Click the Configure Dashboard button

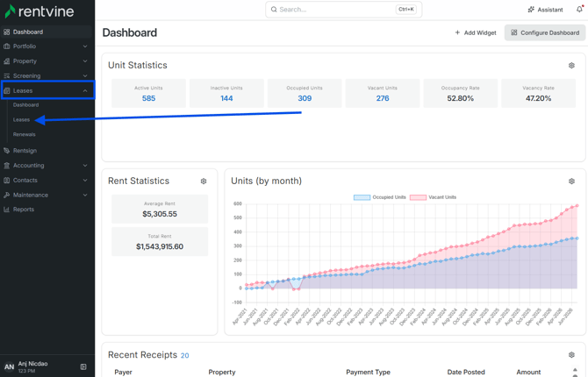(x=545, y=33)
